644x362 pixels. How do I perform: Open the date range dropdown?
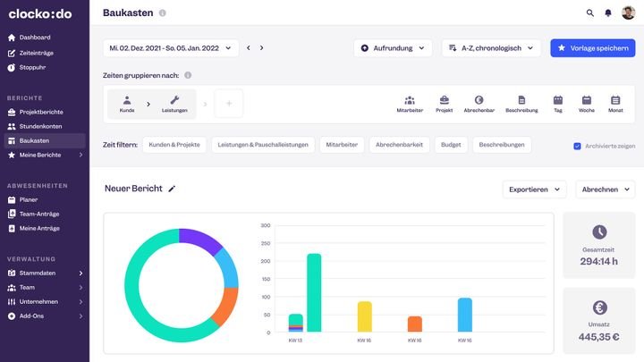(x=171, y=47)
